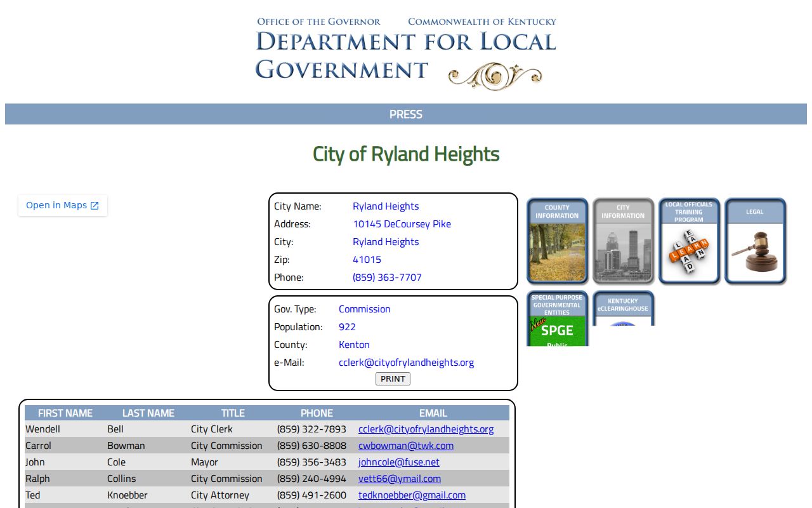The width and height of the screenshot is (812, 508).
Task: Click phone (859) 240-4994
Action: pos(311,479)
